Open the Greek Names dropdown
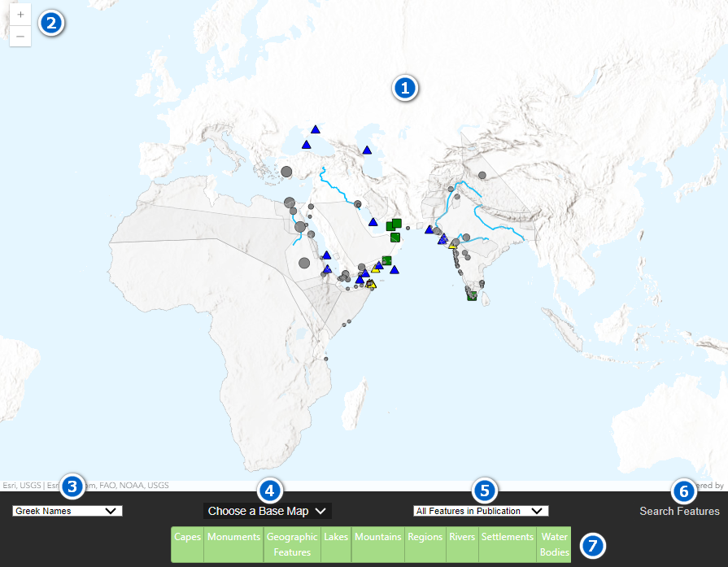The height and width of the screenshot is (567, 728). tap(68, 511)
